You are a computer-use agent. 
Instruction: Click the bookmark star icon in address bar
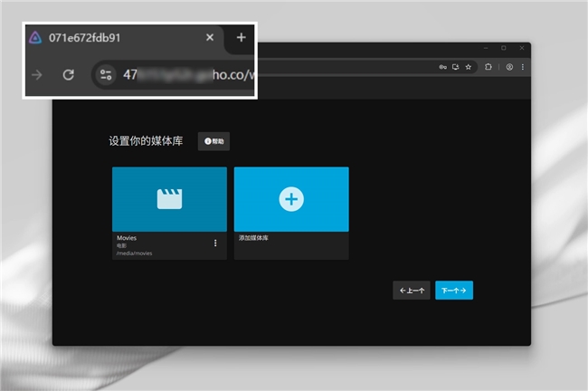(x=469, y=67)
